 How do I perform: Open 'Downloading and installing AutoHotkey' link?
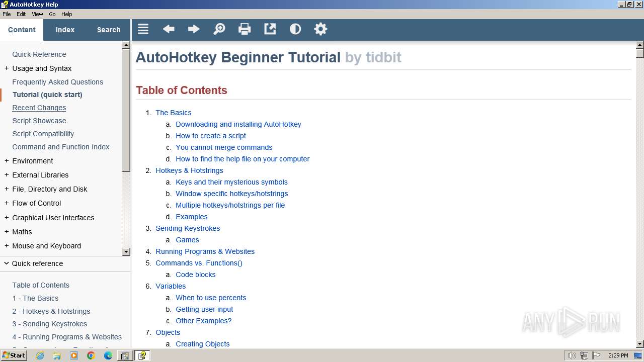238,124
